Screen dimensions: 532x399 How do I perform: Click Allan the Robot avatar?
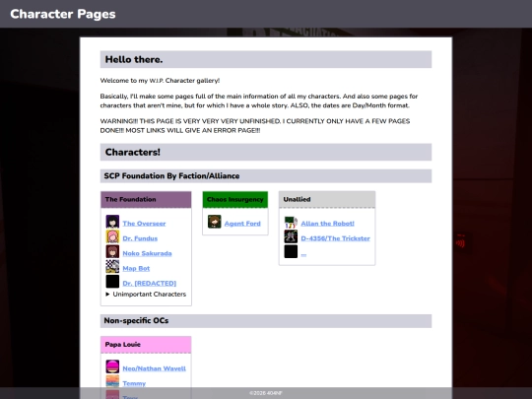coord(291,222)
